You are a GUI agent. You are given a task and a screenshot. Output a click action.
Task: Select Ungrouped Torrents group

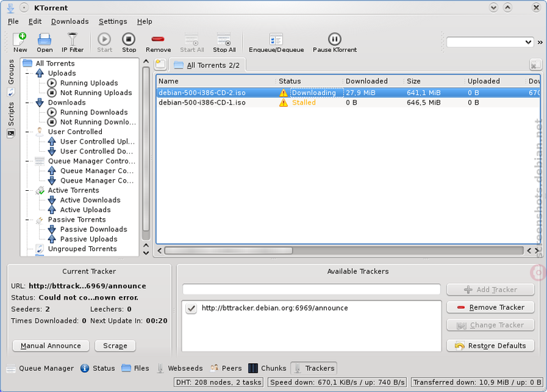[82, 249]
